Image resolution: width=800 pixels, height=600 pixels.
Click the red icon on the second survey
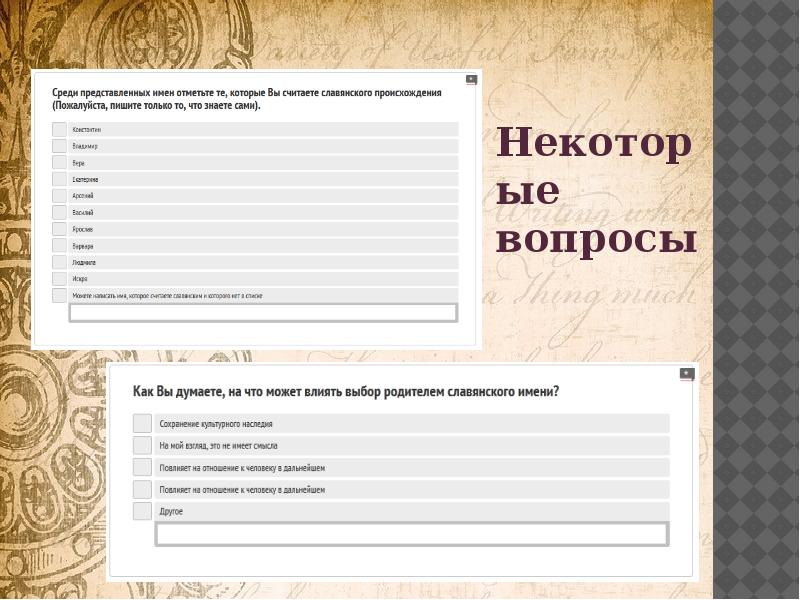685,371
